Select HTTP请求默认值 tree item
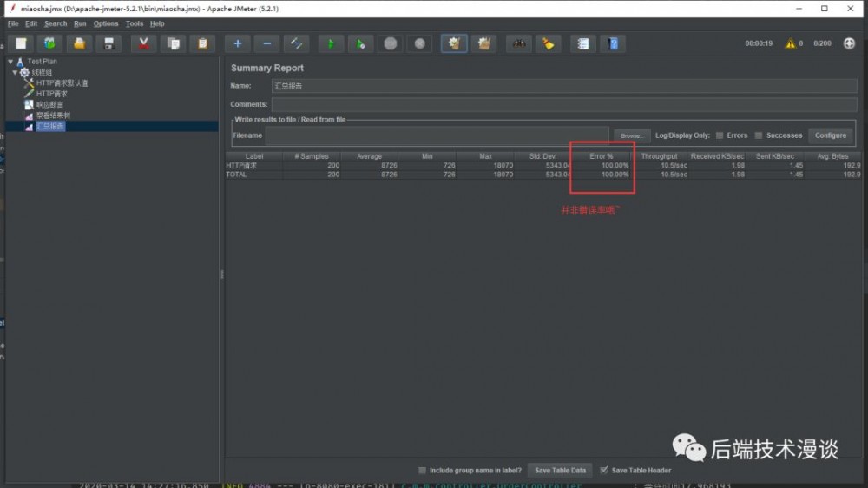868x488 pixels. [x=62, y=83]
